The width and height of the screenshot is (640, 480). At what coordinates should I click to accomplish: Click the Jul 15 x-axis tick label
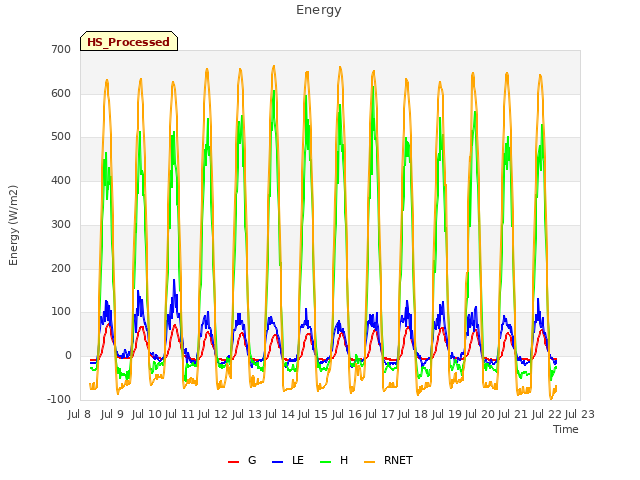pyautogui.click(x=313, y=414)
